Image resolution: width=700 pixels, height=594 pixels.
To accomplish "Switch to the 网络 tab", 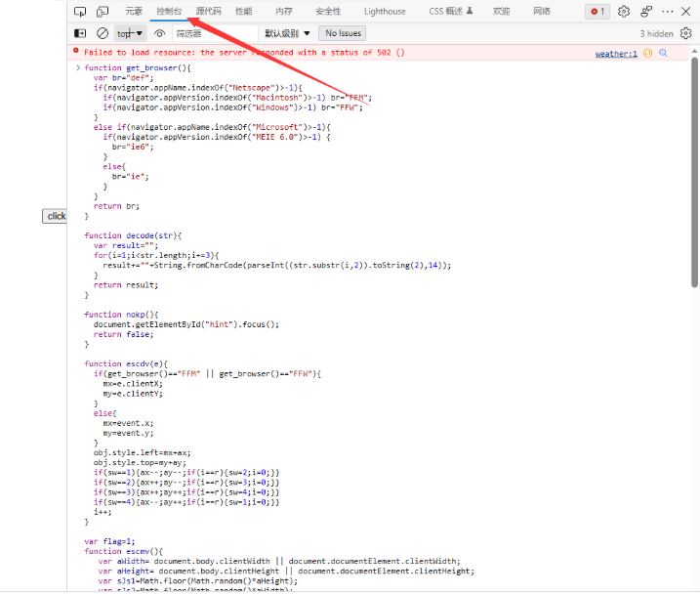I will (x=542, y=12).
